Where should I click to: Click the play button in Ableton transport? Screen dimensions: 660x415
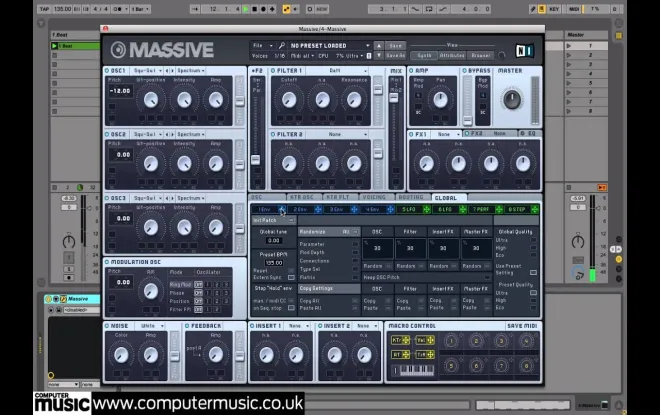(x=246, y=9)
